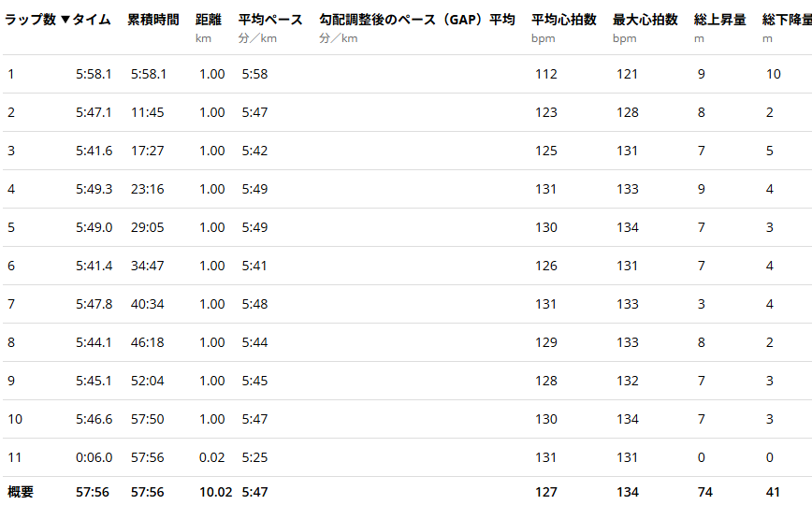Select the 平均心拍数 column header
This screenshot has width=812, height=505.
tap(563, 21)
